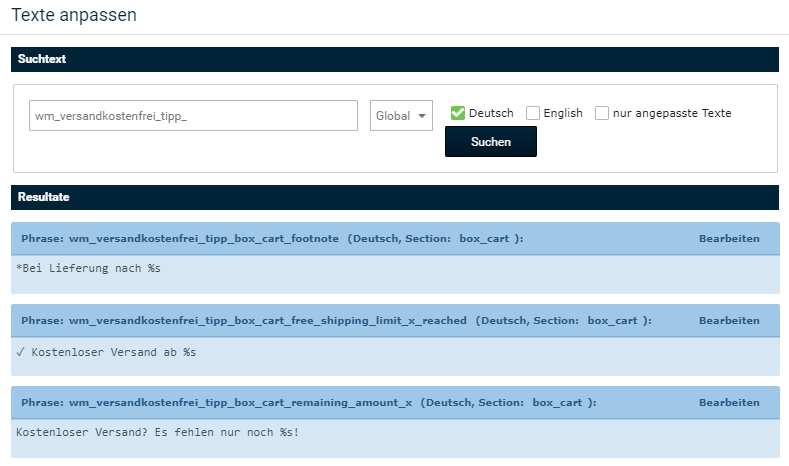Click Bearbeiten for free_shipping_limit_x_reached phrase
Viewport: 789px width, 466px height.
(729, 321)
